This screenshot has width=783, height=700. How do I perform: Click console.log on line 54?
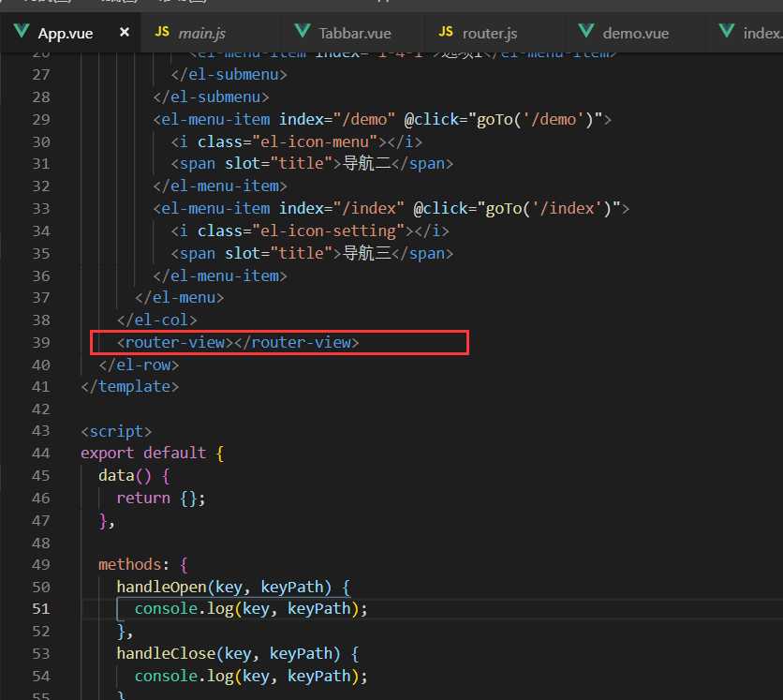click(184, 677)
